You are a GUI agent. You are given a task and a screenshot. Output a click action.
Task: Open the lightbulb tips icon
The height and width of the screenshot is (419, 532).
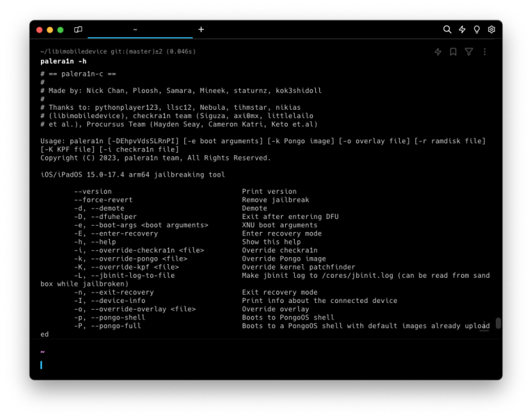[476, 29]
